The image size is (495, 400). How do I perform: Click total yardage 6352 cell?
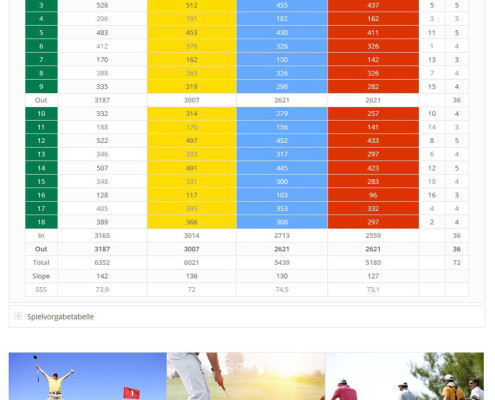(102, 263)
